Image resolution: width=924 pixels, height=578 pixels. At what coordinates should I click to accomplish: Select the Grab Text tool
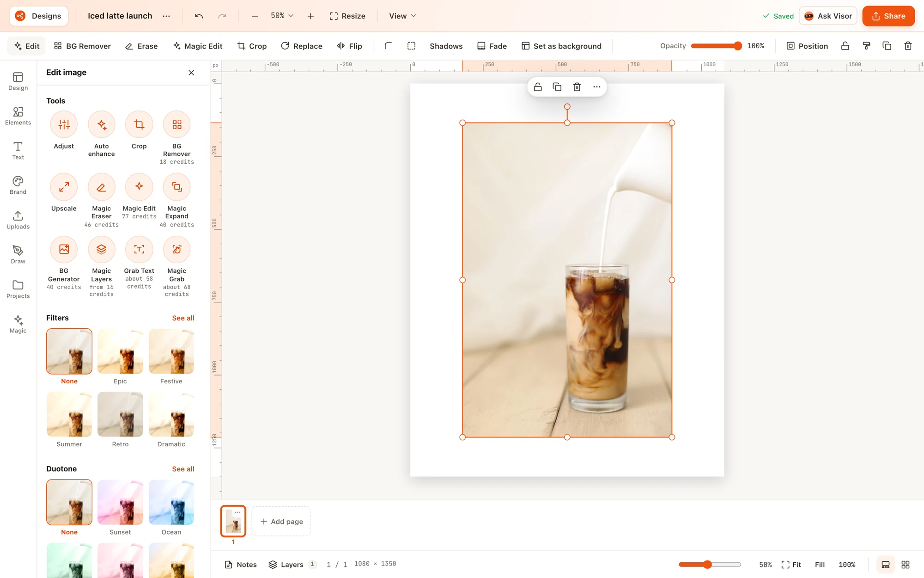coord(139,249)
